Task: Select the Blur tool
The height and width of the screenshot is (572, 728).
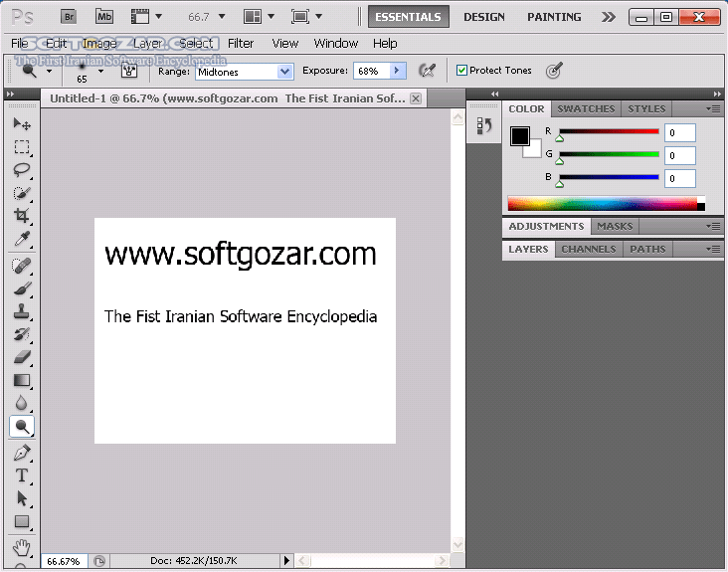Action: pyautogui.click(x=22, y=403)
